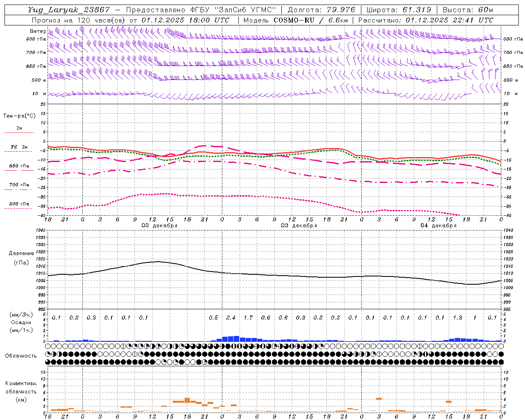Click the '(км)' unit under convective cloudiness
This screenshot has height=420, width=525.
pos(21,399)
